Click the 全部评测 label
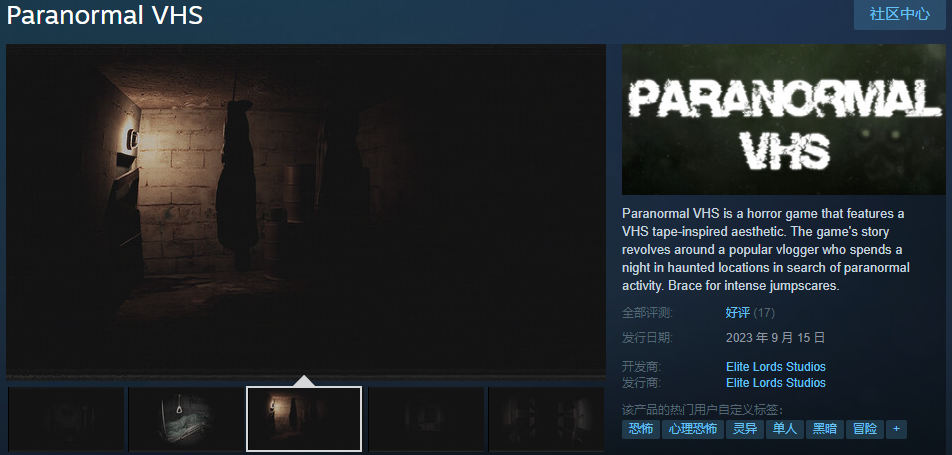 point(647,313)
